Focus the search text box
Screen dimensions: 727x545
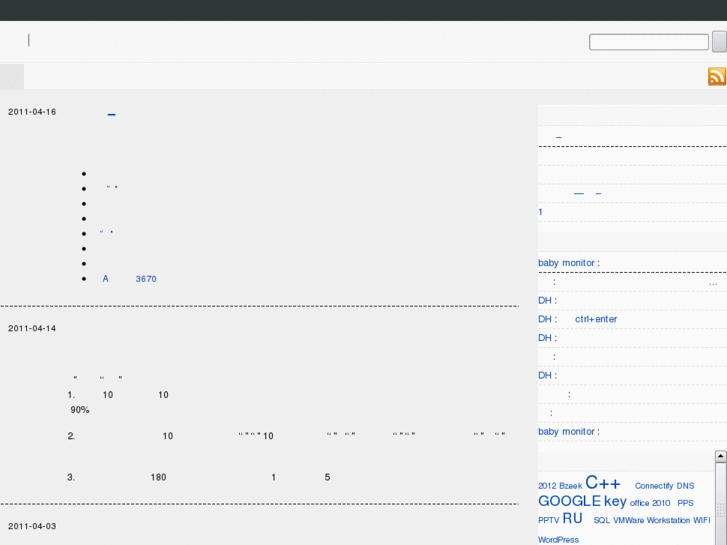click(649, 42)
